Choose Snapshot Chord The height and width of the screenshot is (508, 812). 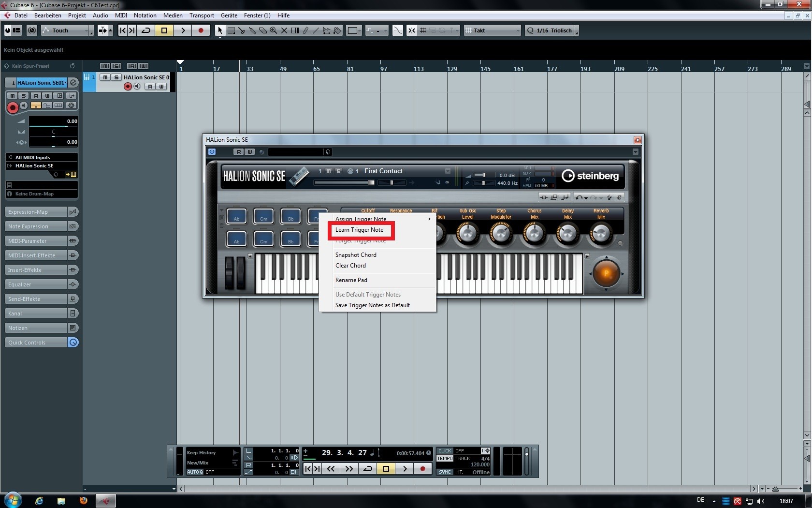click(377, 255)
